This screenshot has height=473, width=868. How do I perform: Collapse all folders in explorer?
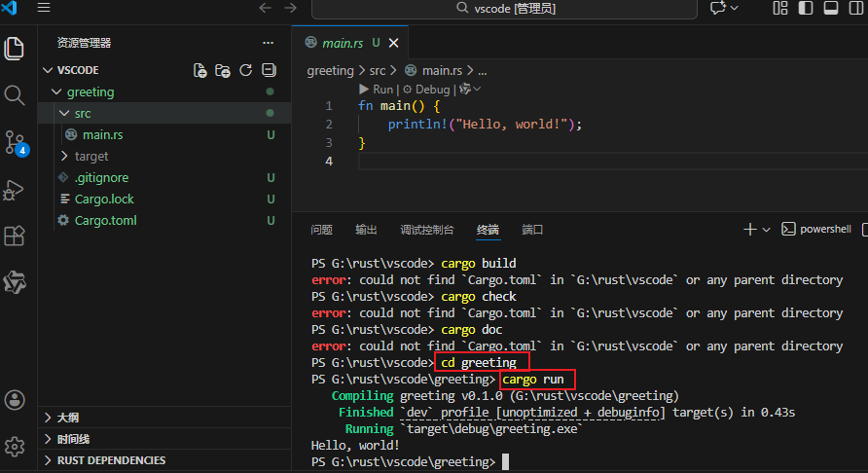click(x=269, y=70)
